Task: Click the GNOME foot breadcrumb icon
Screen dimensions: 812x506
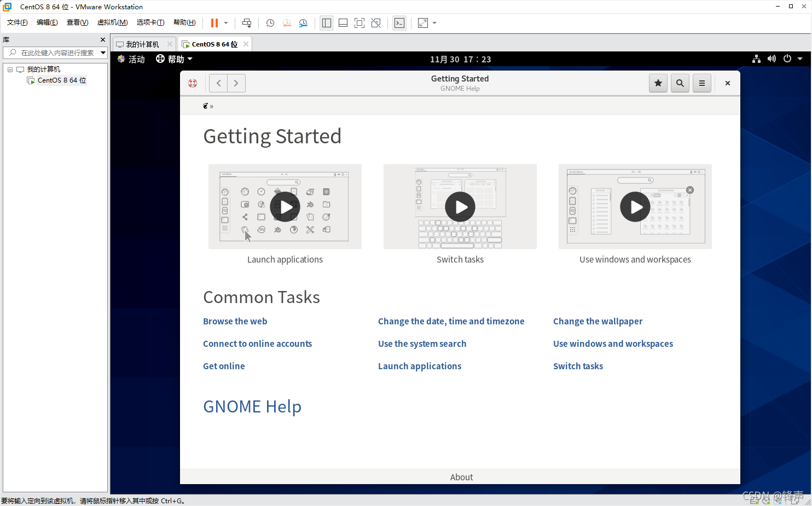Action: (206, 106)
